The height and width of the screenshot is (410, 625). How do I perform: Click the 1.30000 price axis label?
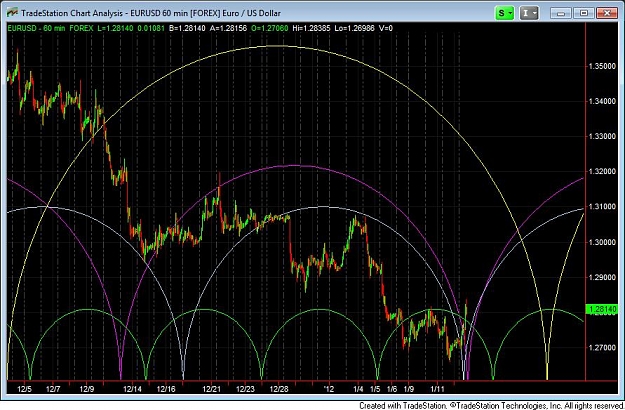pyautogui.click(x=602, y=242)
